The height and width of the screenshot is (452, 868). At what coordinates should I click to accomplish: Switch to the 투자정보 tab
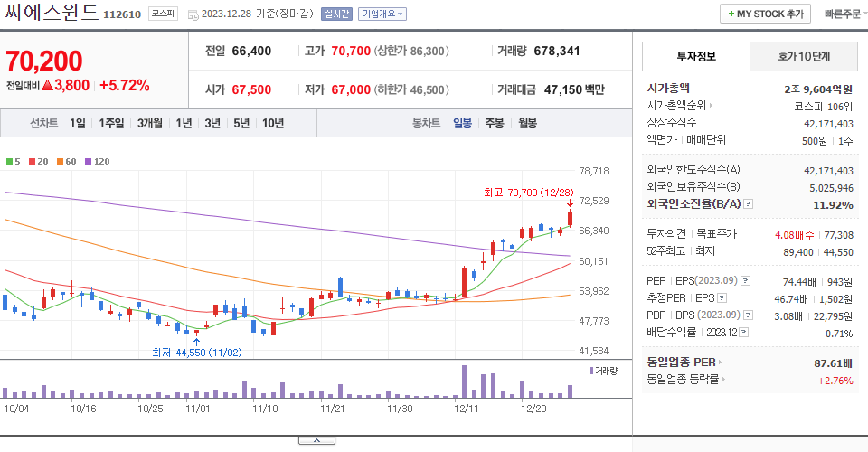click(x=696, y=56)
